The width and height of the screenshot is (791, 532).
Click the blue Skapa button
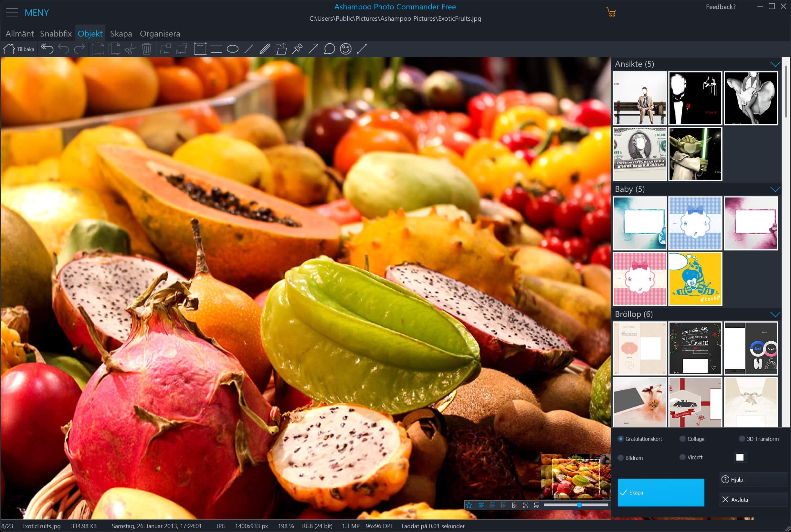[x=660, y=492]
